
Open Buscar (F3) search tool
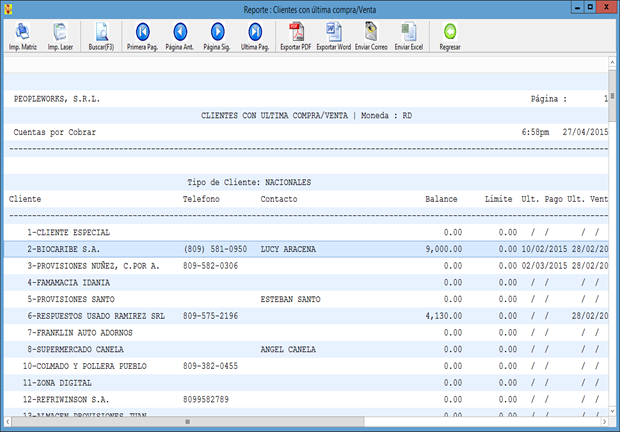[101, 35]
